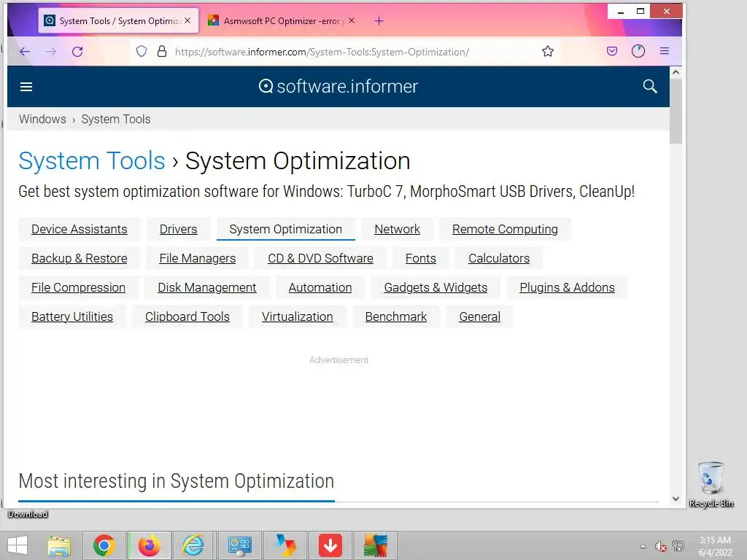The height and width of the screenshot is (560, 747).
Task: Click the Most interesting in System Optimization heading
Action: click(177, 481)
